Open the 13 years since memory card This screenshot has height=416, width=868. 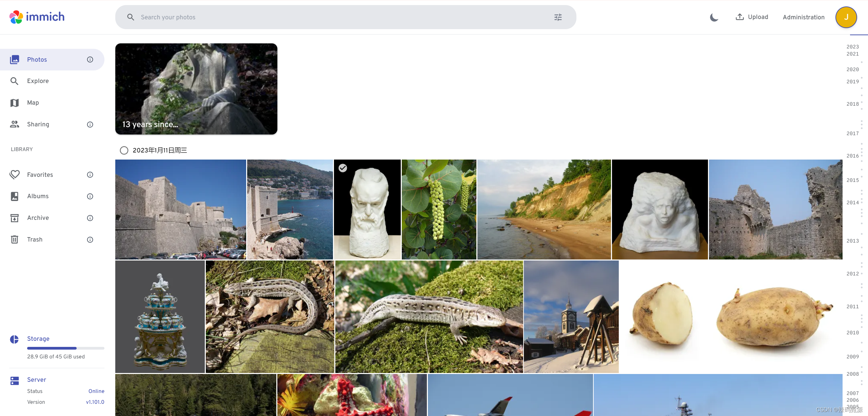196,89
